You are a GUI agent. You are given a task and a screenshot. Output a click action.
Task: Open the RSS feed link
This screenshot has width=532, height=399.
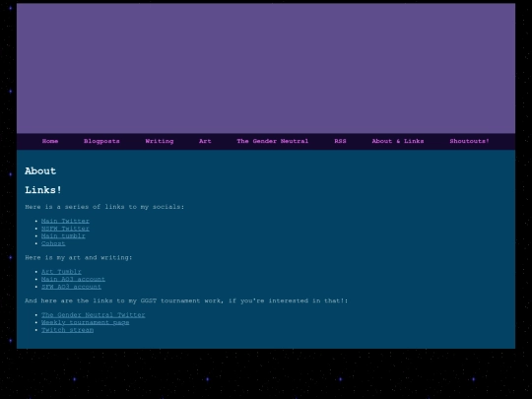340,141
